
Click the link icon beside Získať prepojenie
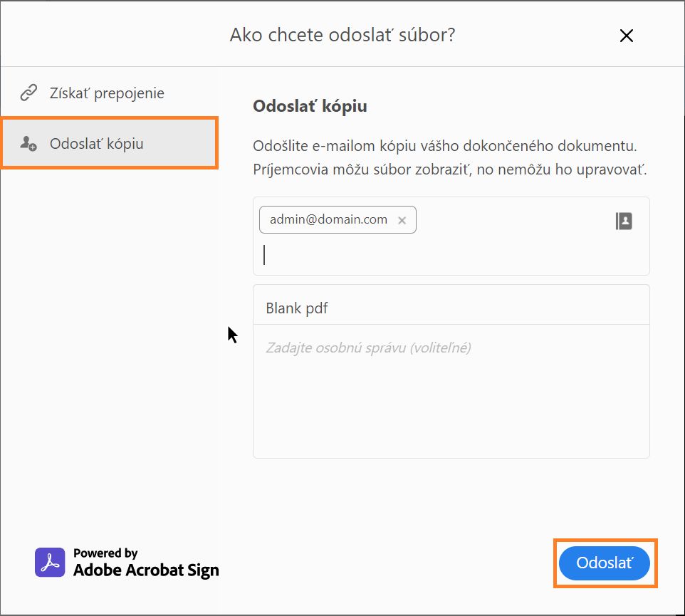[28, 93]
